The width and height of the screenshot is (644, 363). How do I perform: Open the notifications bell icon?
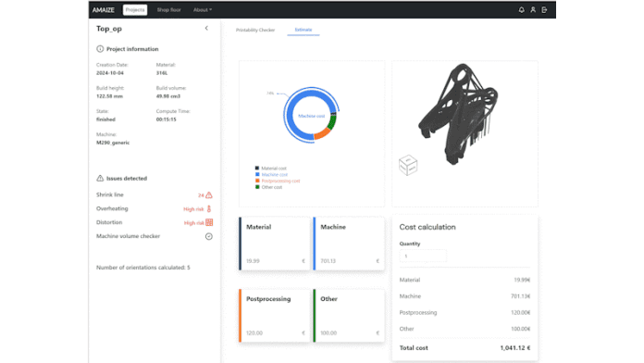coord(521,10)
